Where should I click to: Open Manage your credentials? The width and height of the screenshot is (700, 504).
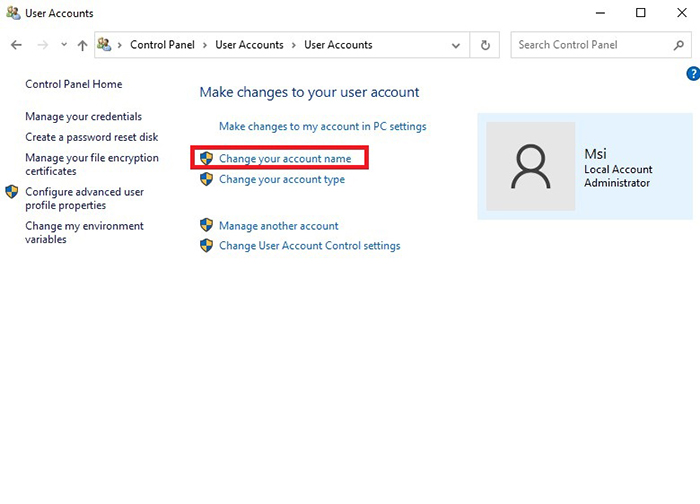pyautogui.click(x=83, y=117)
